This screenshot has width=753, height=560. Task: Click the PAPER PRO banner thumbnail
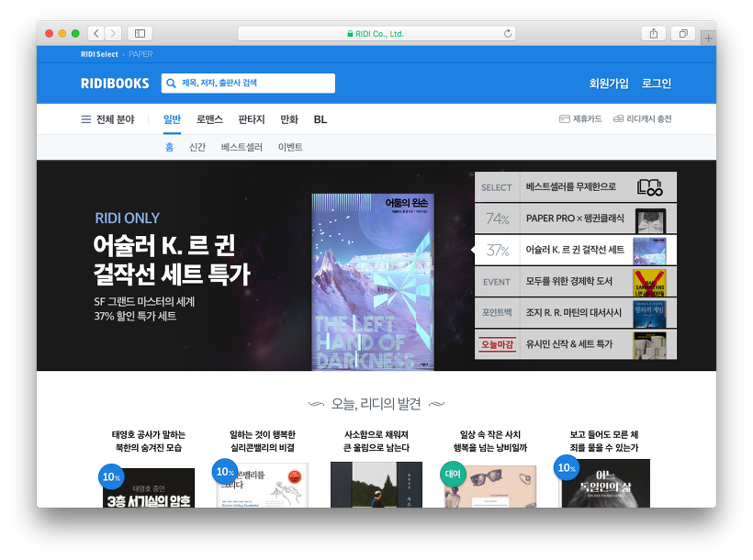(x=650, y=220)
